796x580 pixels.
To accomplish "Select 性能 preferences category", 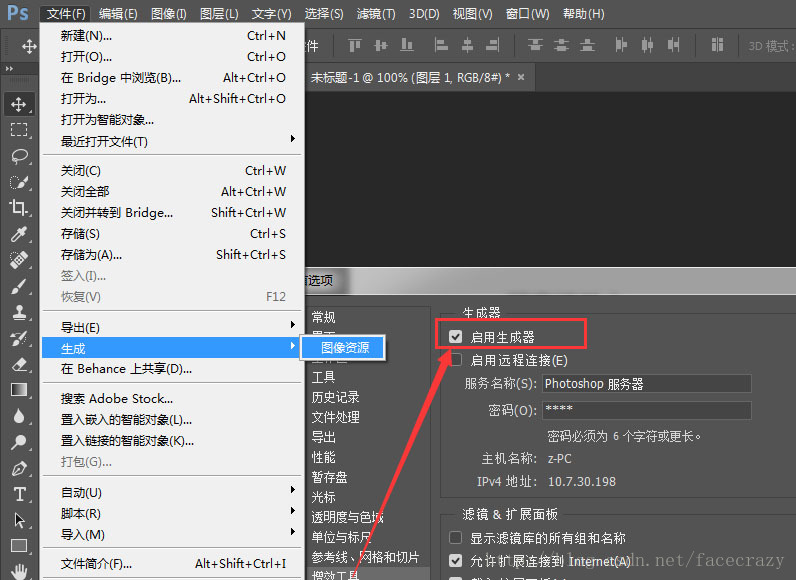I will click(x=323, y=457).
